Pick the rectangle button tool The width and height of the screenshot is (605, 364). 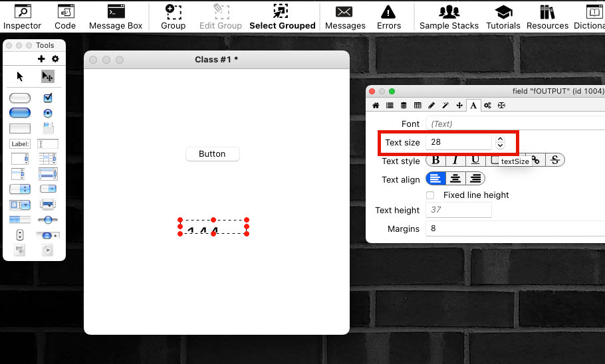point(20,128)
